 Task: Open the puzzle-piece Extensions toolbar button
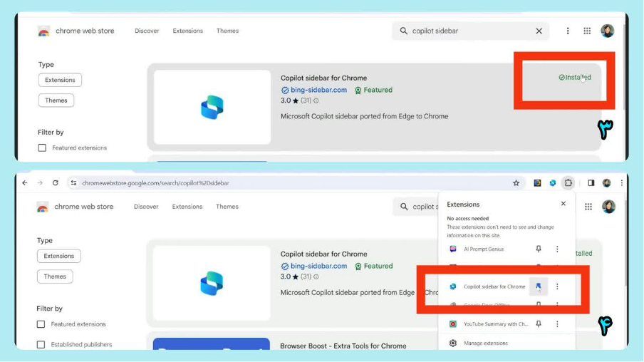point(568,183)
